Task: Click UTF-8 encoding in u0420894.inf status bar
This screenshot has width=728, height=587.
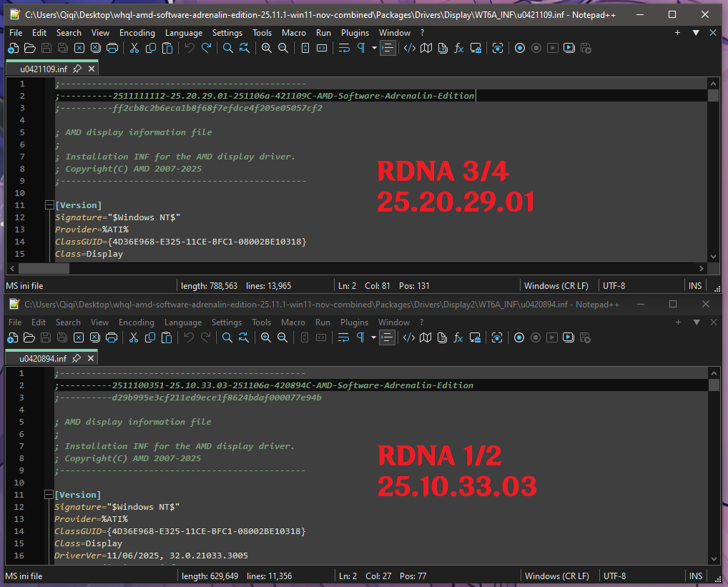Action: coord(615,576)
